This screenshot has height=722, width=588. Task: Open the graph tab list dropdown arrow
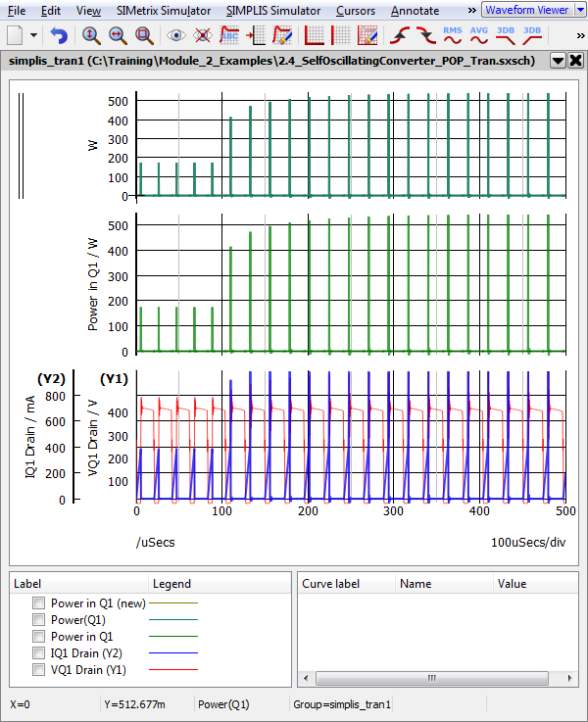(558, 60)
